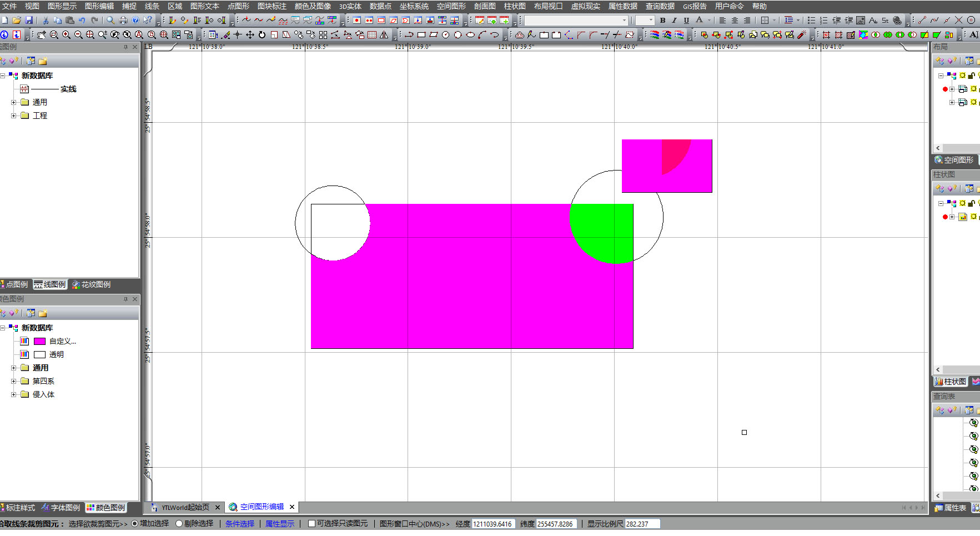Open the 属性表 tab
The width and height of the screenshot is (980, 536).
(x=951, y=508)
